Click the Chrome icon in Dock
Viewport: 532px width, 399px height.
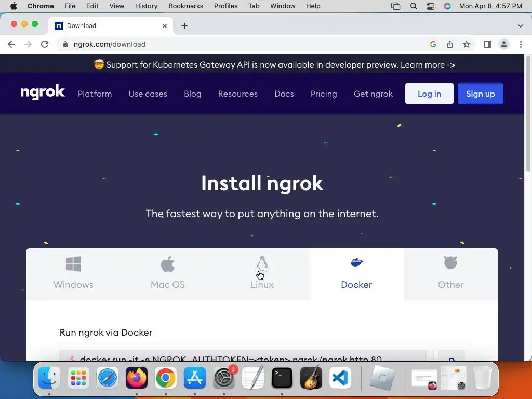click(166, 378)
